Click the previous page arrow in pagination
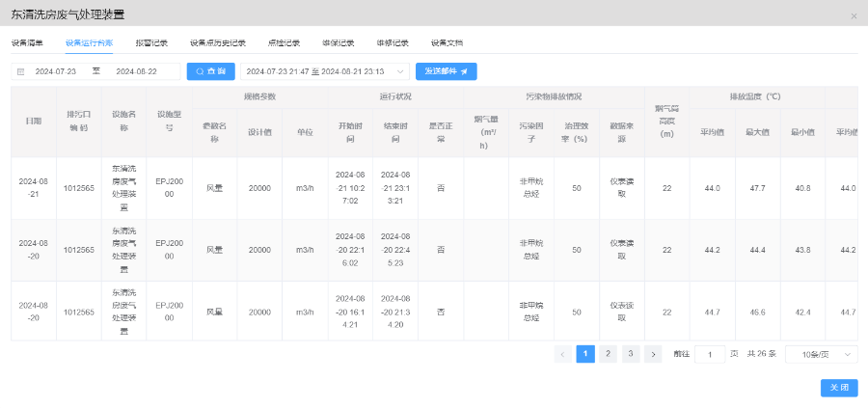The height and width of the screenshot is (408, 868). click(x=563, y=354)
